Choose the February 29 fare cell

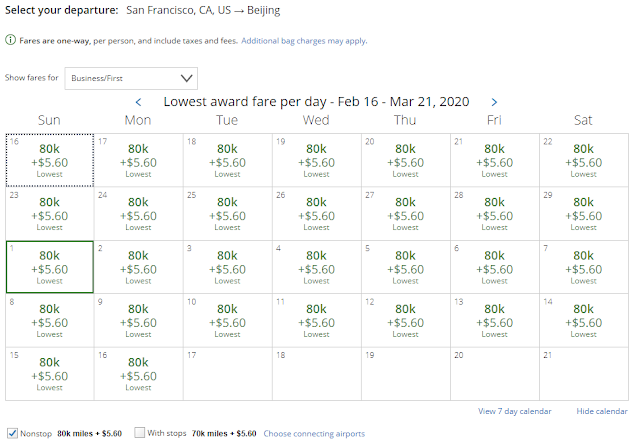(x=583, y=214)
